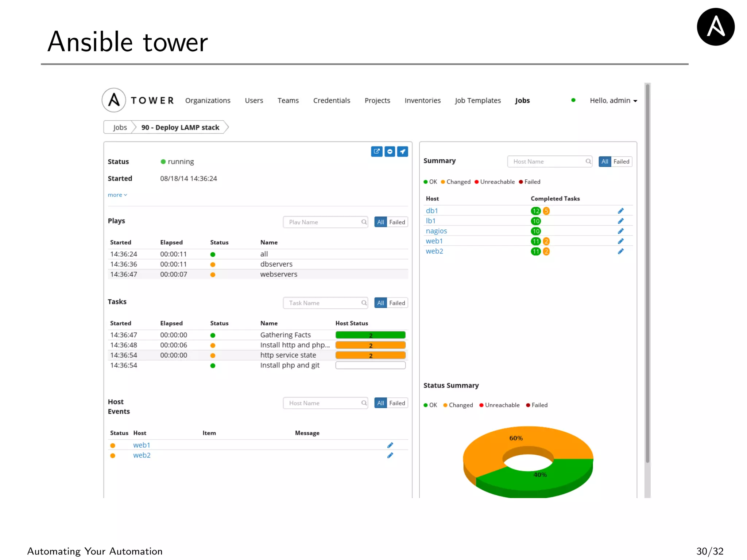Open the 'Hello, admin' user dropdown
747x560 pixels.
click(613, 101)
